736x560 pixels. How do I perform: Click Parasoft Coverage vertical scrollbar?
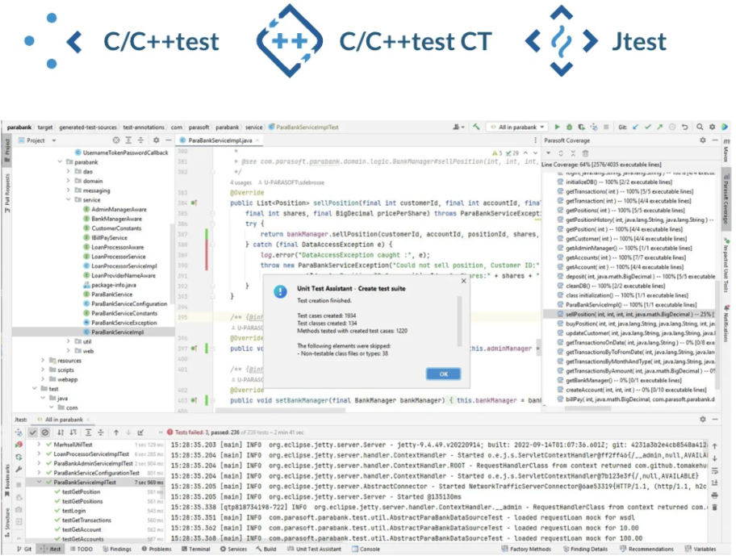coord(717,333)
